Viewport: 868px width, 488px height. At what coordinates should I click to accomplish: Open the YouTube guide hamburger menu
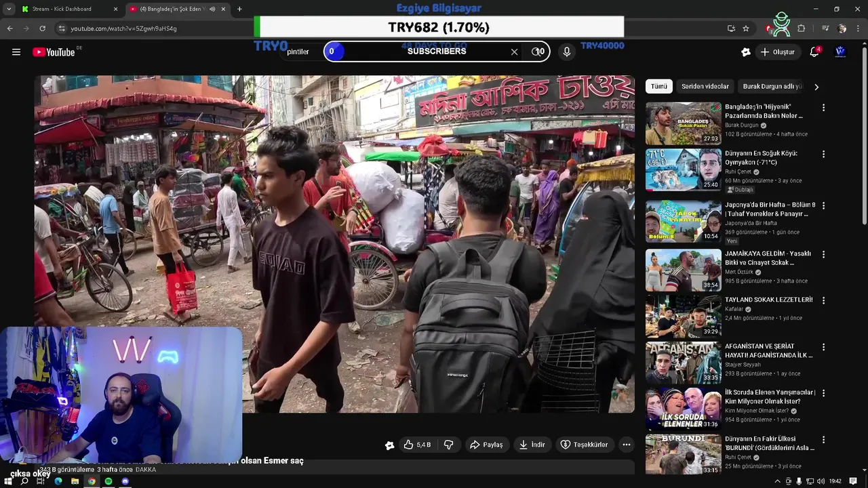[16, 52]
